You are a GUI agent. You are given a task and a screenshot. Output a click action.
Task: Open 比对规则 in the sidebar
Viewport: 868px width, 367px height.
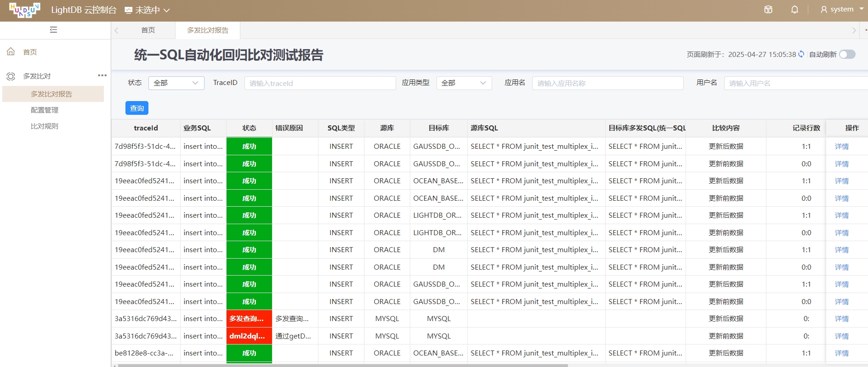(45, 126)
